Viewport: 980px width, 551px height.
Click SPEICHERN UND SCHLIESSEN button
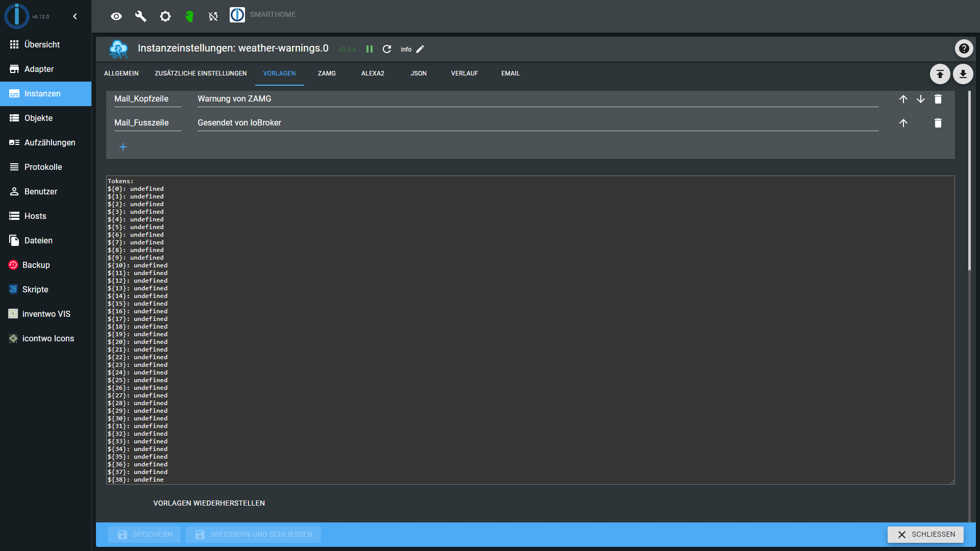click(x=253, y=534)
